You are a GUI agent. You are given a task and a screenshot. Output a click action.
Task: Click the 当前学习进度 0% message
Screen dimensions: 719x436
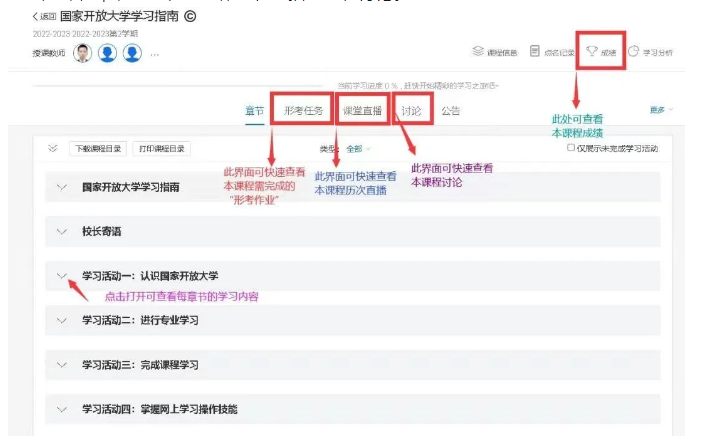pyautogui.click(x=418, y=86)
